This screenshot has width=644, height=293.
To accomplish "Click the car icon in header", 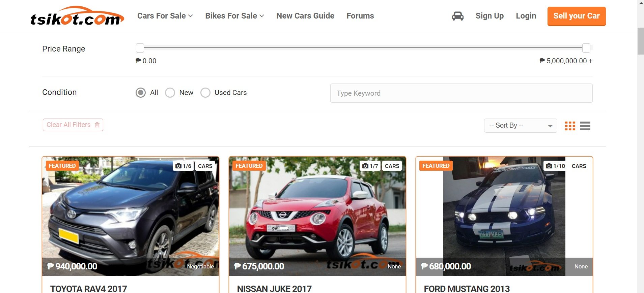I will click(x=457, y=16).
